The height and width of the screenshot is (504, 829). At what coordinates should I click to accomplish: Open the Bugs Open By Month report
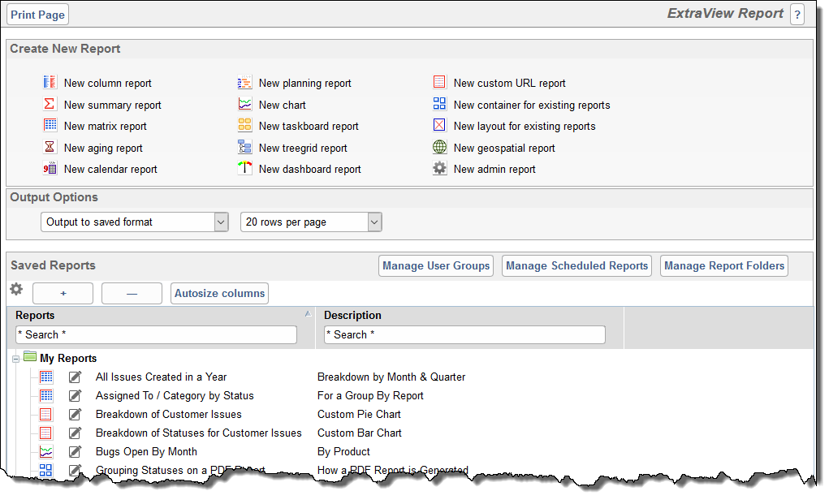[146, 452]
